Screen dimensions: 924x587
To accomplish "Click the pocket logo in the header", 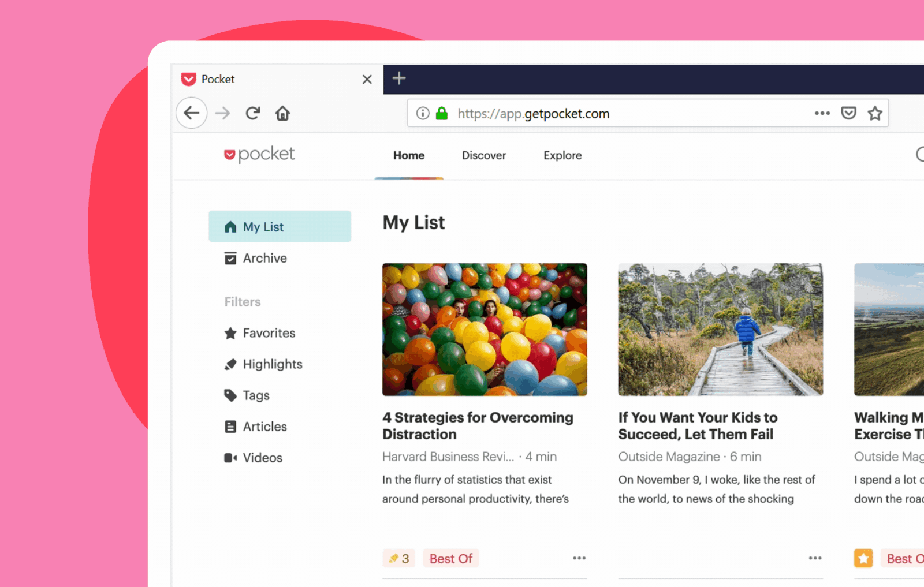I will (x=259, y=154).
